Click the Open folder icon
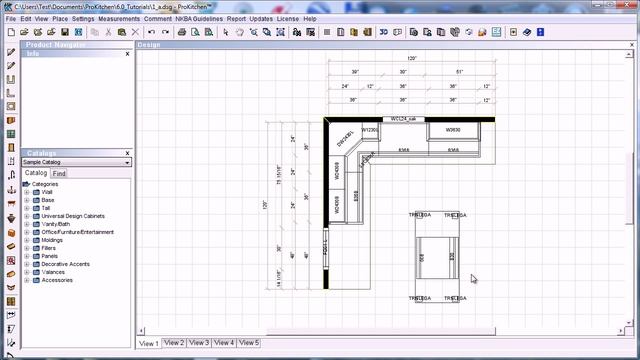Screen dimensions: 640x360 point(24,32)
